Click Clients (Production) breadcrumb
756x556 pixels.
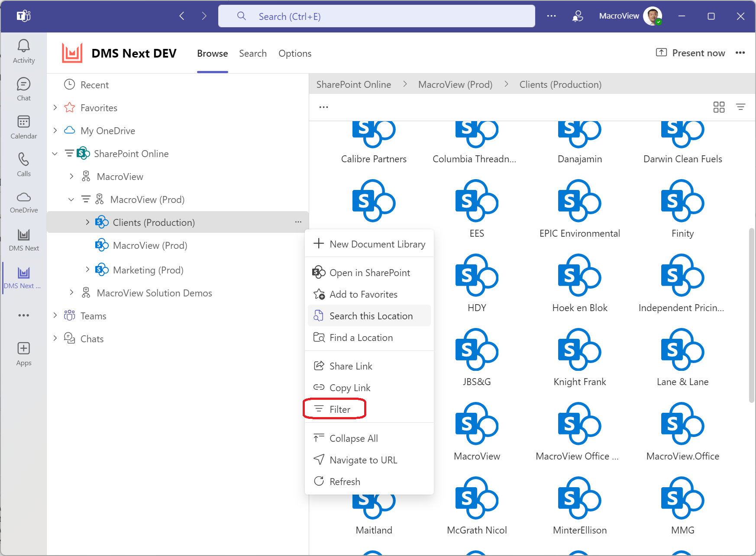point(560,84)
